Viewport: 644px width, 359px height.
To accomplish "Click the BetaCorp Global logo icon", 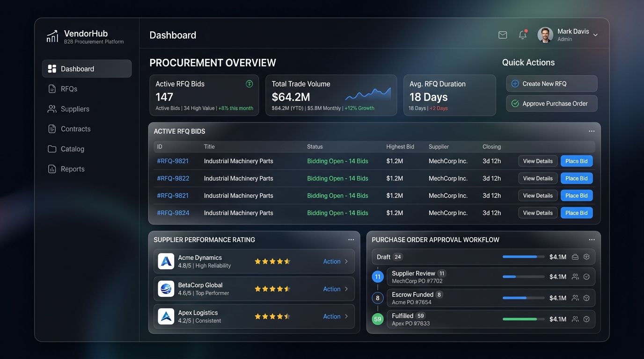I will [x=166, y=289].
